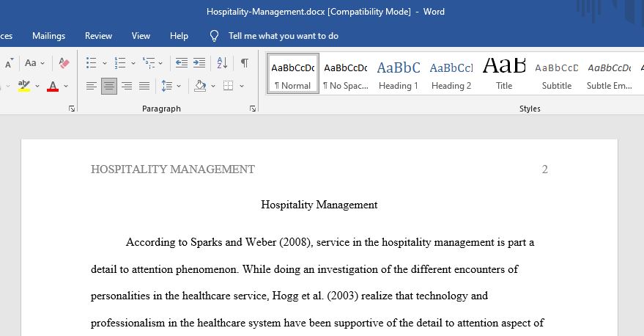Apply red font color
Image resolution: width=644 pixels, height=336 pixels.
53,86
